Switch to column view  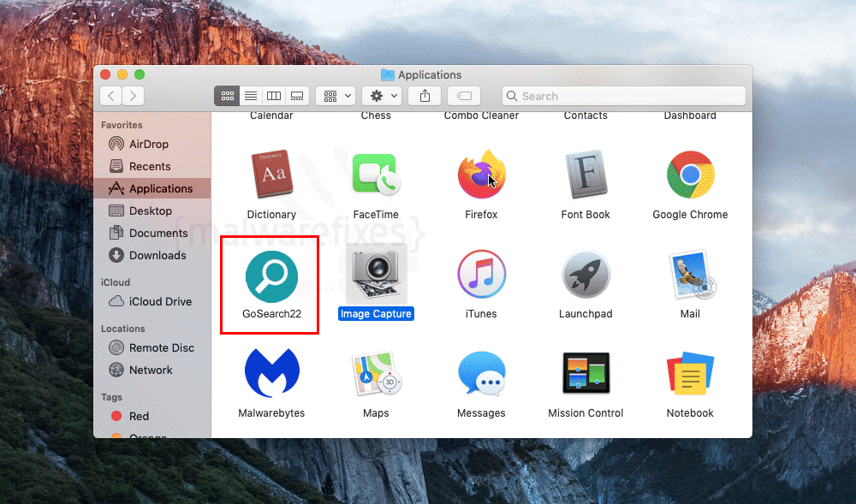[274, 96]
